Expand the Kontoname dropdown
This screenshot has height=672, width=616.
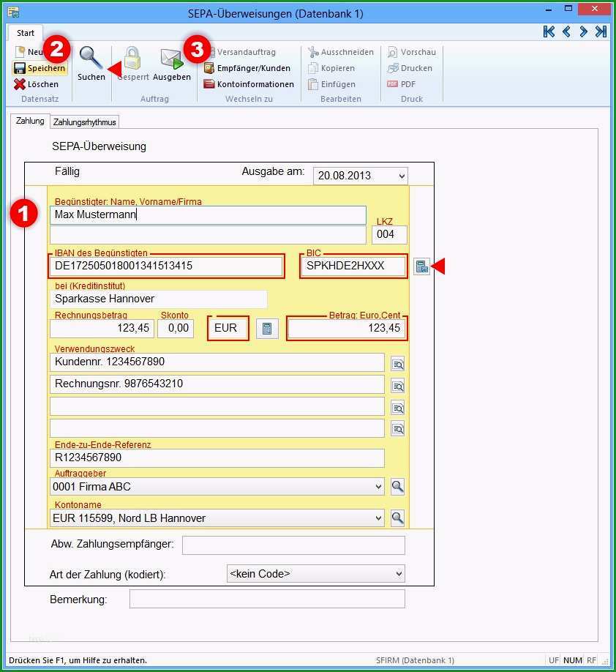pyautogui.click(x=378, y=518)
